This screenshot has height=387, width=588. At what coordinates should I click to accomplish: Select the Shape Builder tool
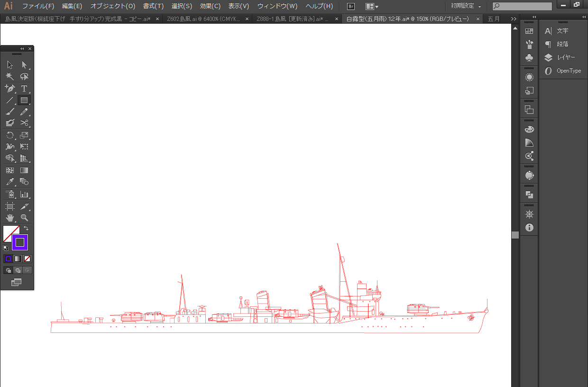click(x=10, y=158)
